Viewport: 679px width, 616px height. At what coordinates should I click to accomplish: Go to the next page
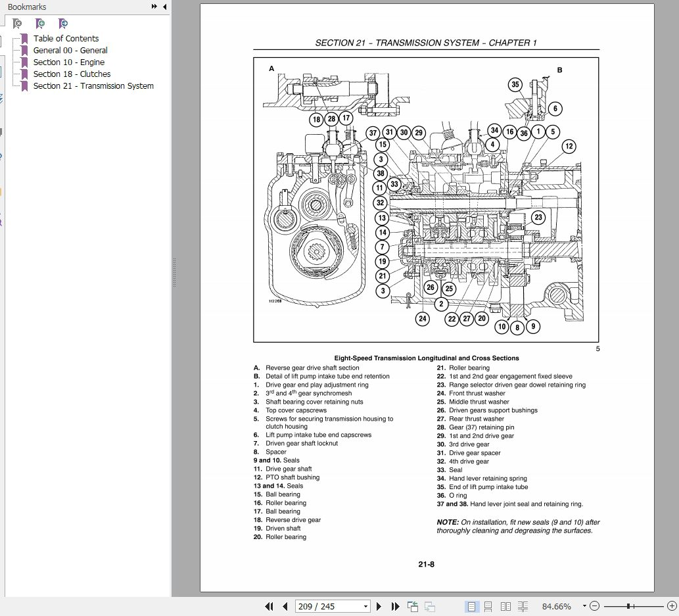(379, 607)
